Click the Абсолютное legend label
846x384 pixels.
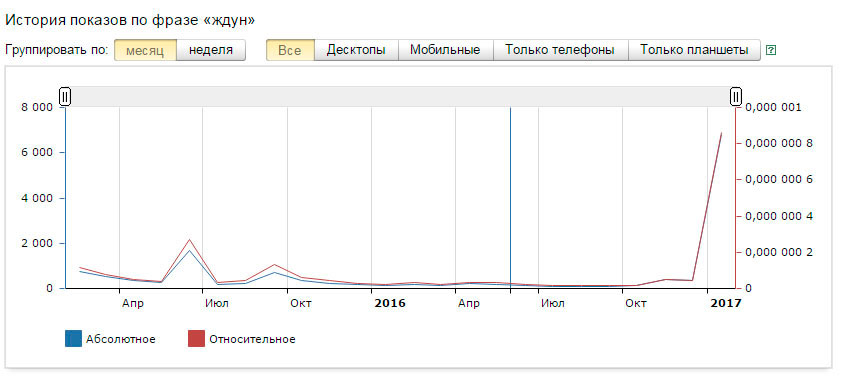[120, 339]
